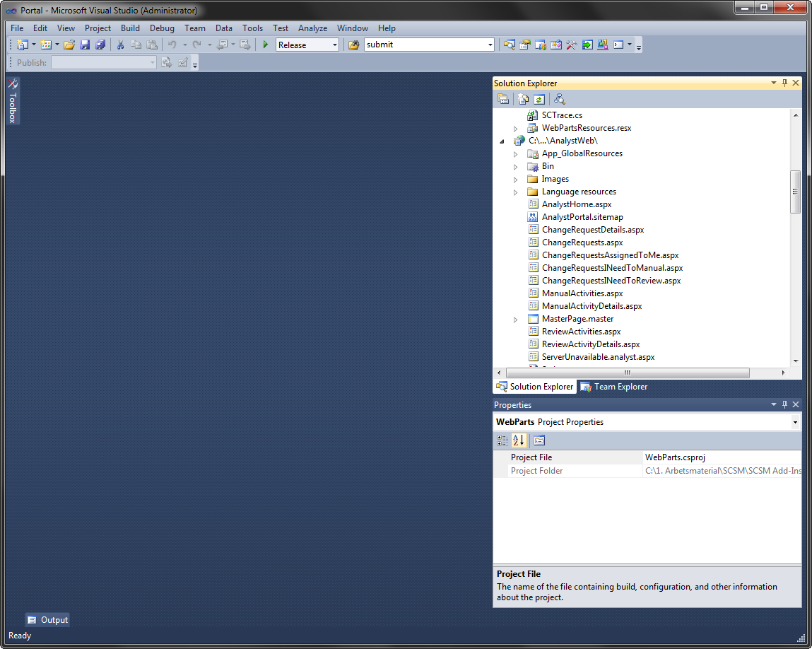This screenshot has height=649, width=812.
Task: Click the Redo arrow icon
Action: point(196,45)
